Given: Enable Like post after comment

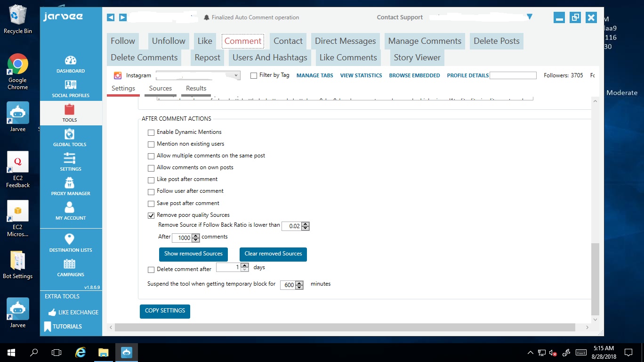Looking at the screenshot, I should tap(151, 180).
